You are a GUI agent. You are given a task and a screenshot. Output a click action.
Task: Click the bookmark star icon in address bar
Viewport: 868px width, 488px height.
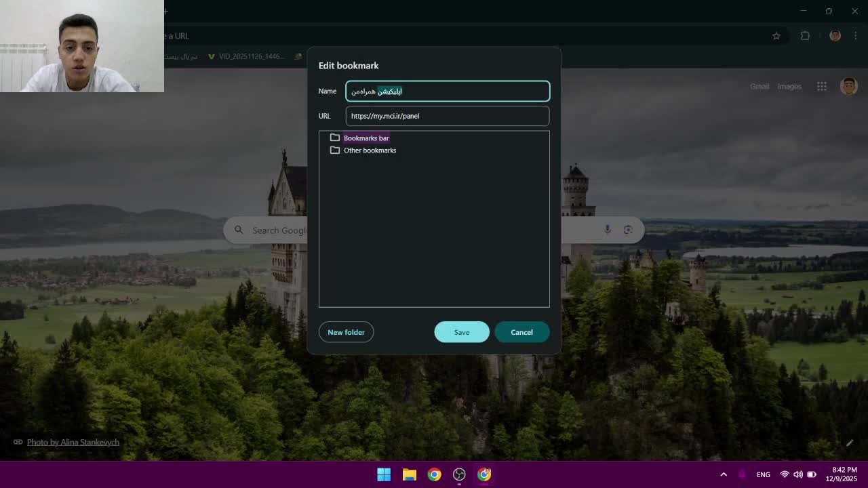click(776, 36)
